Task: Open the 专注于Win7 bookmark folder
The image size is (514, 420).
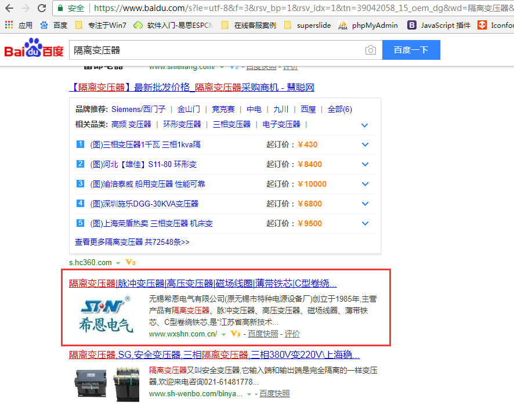Action: point(101,25)
